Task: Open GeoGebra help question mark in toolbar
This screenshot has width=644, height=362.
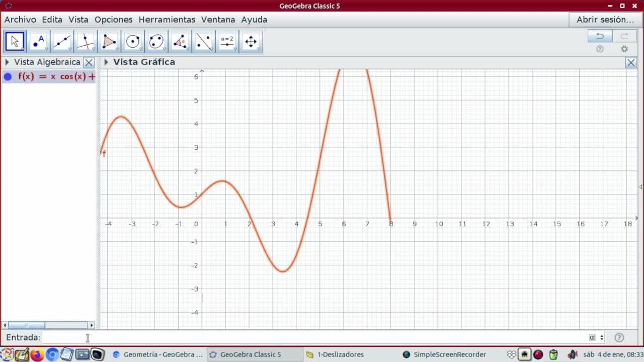Action: (600, 49)
